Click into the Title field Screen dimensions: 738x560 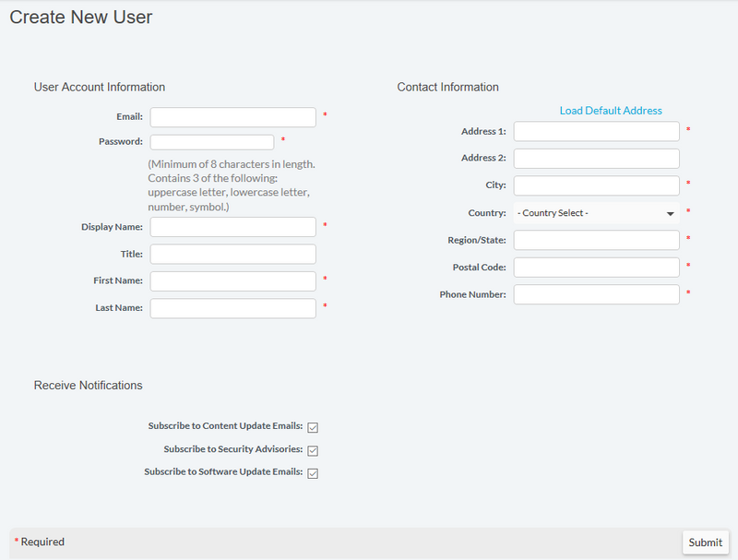pyautogui.click(x=232, y=254)
